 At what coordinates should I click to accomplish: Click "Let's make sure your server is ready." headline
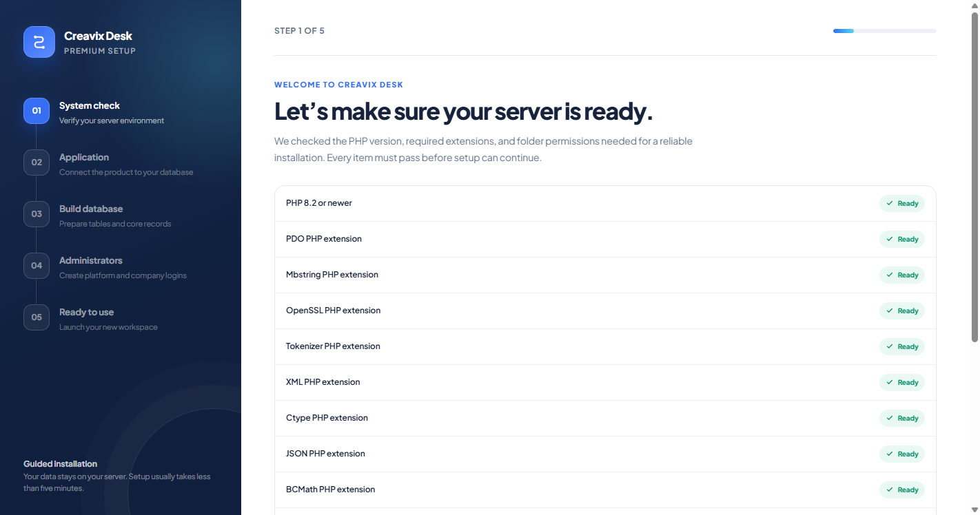[463, 112]
